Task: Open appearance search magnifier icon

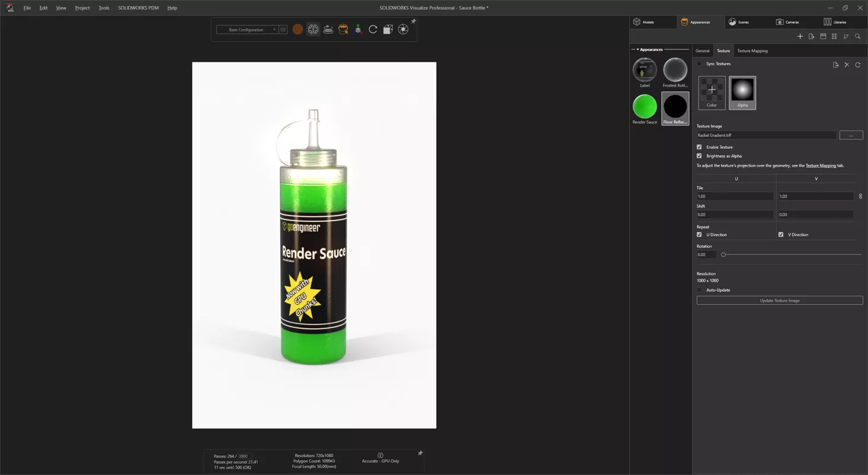Action: (857, 36)
